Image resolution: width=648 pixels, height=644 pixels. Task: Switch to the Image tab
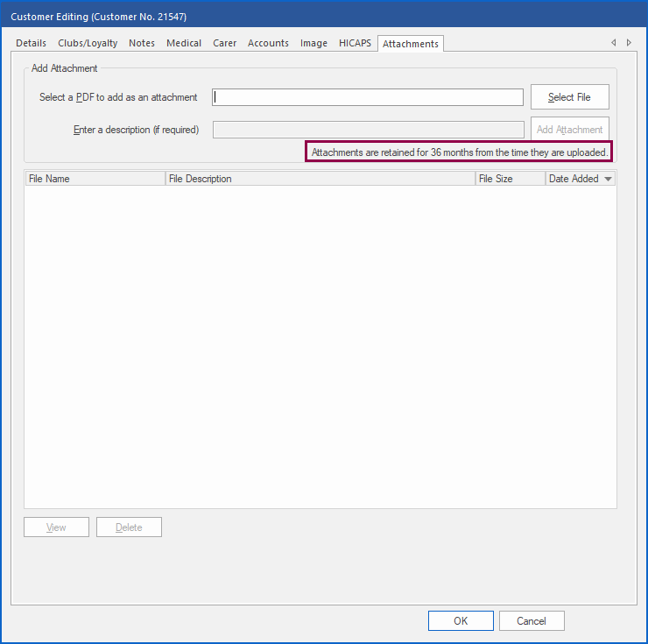(x=313, y=43)
